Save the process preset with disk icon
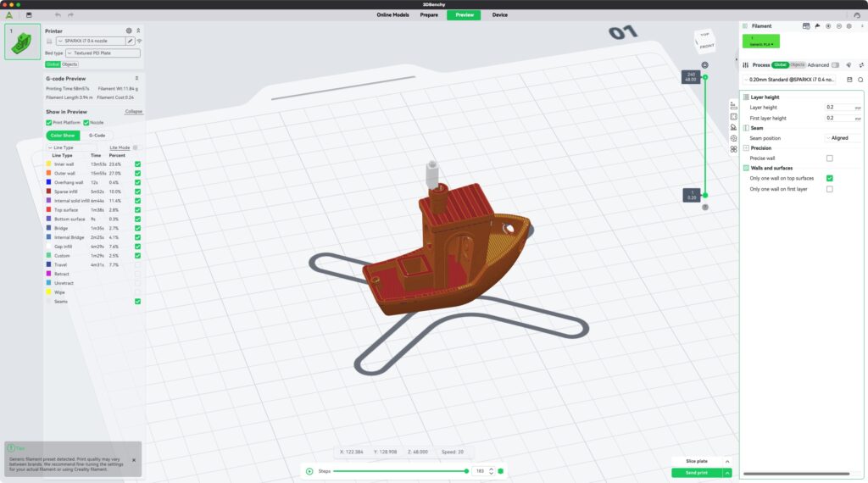 click(x=849, y=80)
